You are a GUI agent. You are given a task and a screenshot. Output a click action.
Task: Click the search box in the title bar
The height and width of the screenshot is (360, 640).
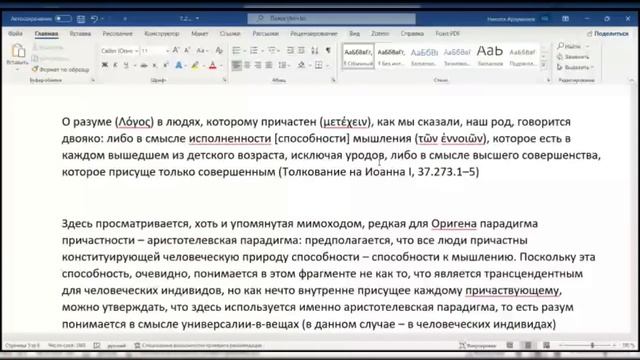pos(331,18)
